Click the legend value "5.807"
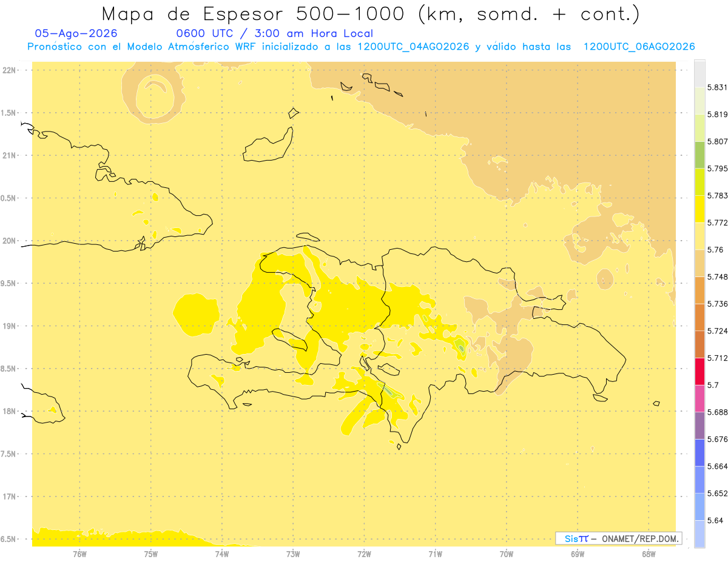This screenshot has height=562, width=728. tap(717, 141)
